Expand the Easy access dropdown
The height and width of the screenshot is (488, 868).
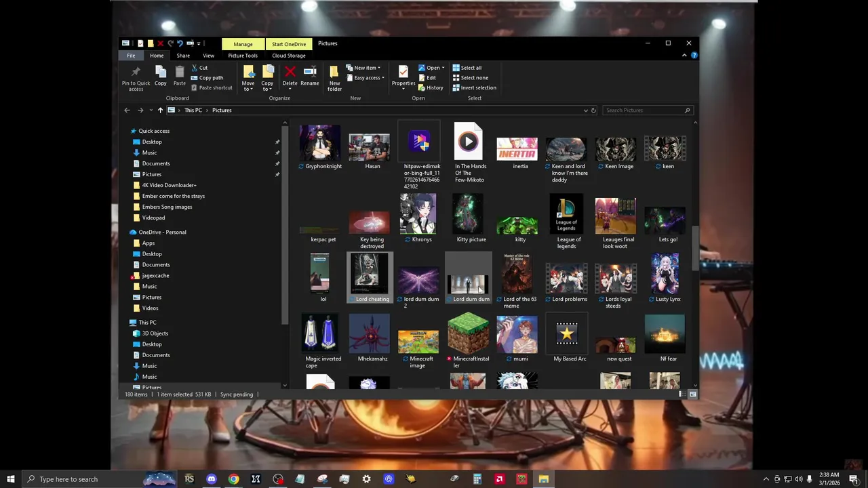[x=365, y=77]
